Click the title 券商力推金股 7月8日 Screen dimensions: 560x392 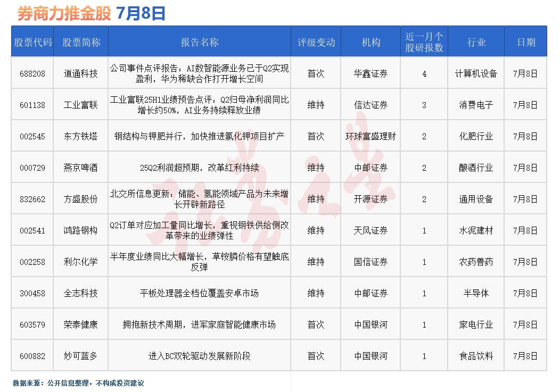tap(91, 13)
